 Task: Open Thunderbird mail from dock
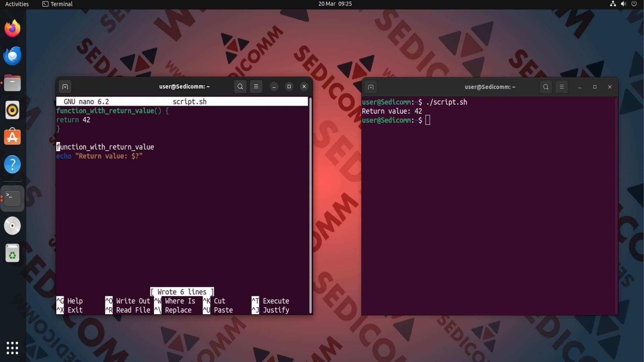(x=12, y=56)
